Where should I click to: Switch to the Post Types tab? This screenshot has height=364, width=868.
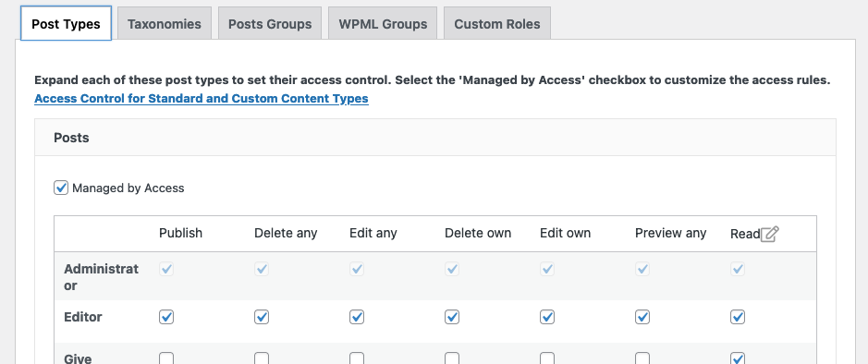pyautogui.click(x=66, y=24)
